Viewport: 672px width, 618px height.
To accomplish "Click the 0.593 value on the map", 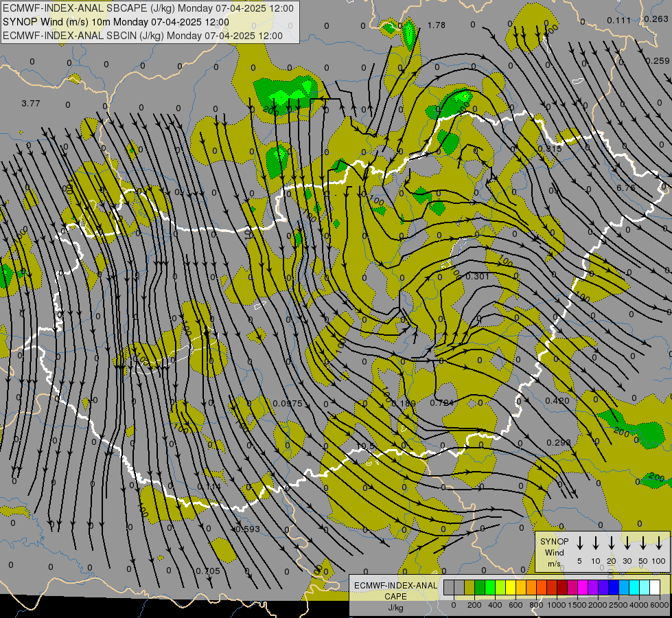I will coord(248,529).
